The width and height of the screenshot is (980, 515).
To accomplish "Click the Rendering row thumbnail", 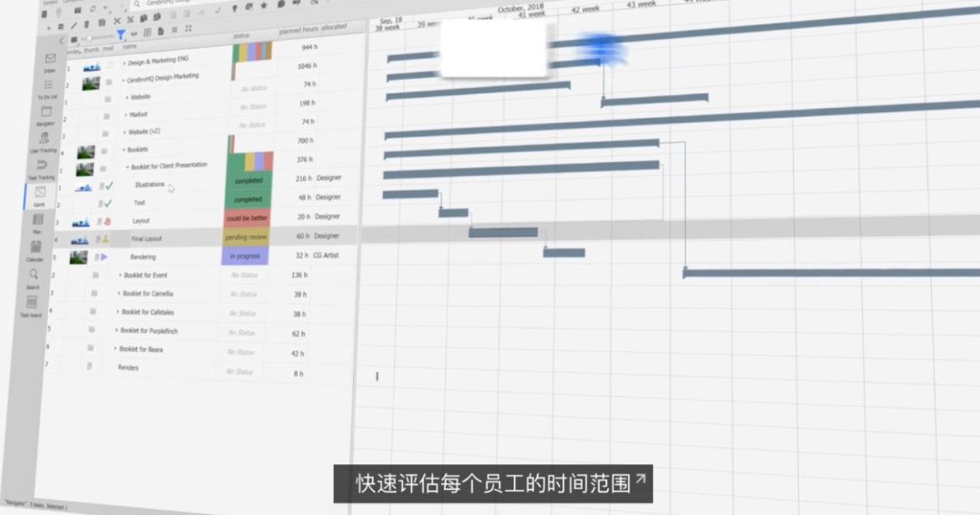I will pos(79,257).
